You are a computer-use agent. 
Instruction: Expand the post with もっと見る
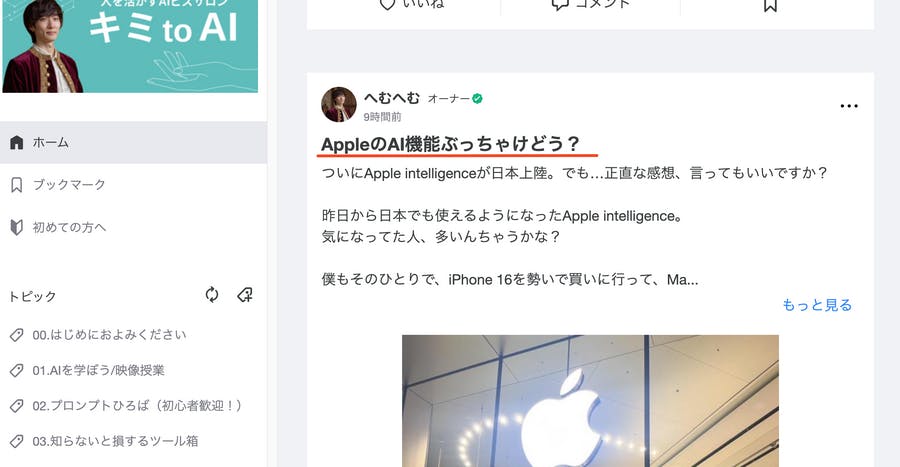[817, 305]
